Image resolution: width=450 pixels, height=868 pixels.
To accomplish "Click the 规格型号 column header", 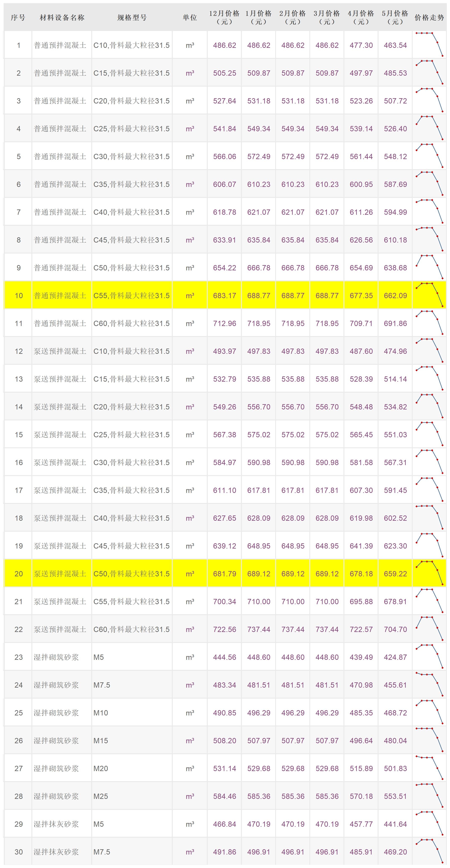I will [132, 17].
